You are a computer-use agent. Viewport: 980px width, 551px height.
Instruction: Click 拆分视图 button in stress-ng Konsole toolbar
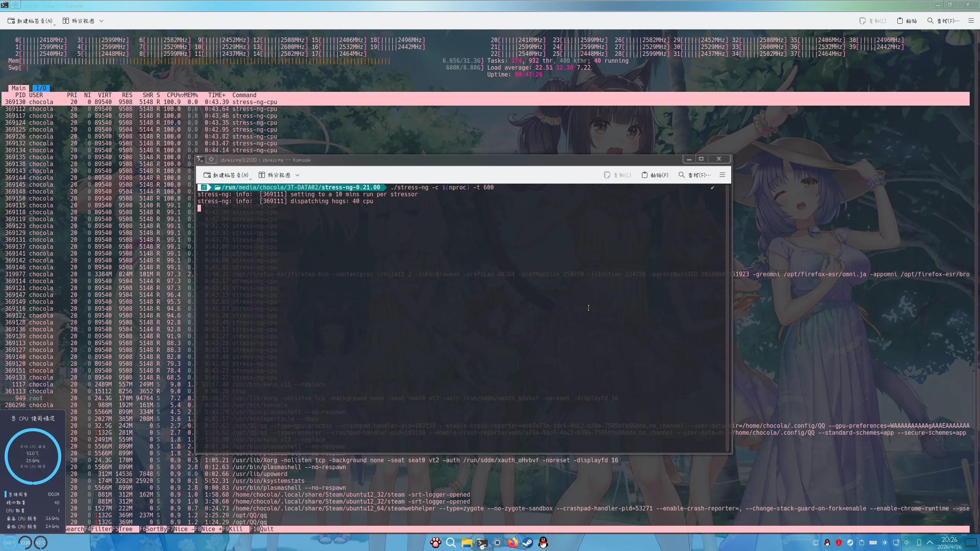point(274,175)
